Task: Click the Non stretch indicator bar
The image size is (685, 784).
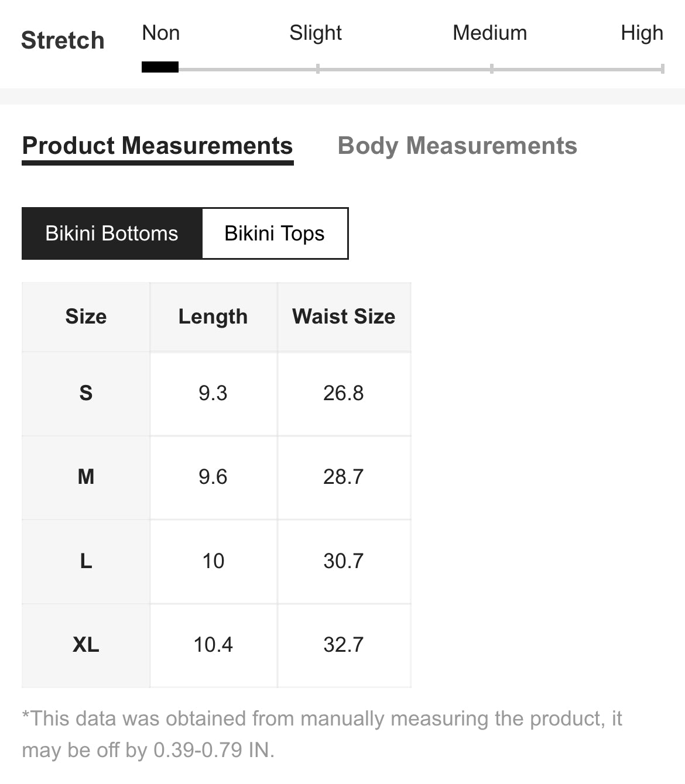Action: pos(160,67)
